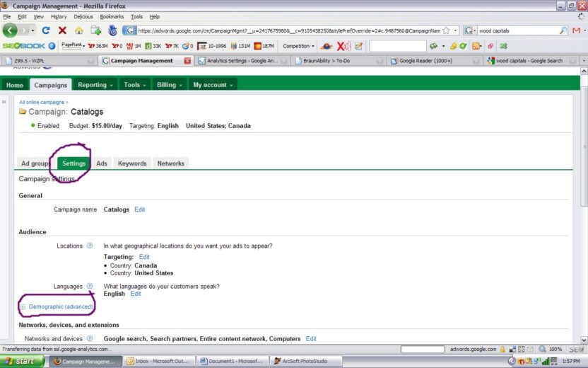Edit the campaign name
Viewport: 588px width, 368px height.
pyautogui.click(x=139, y=209)
